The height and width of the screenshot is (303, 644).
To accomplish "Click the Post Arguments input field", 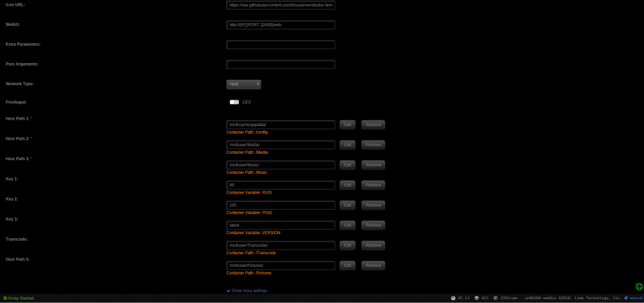I will 281,64.
